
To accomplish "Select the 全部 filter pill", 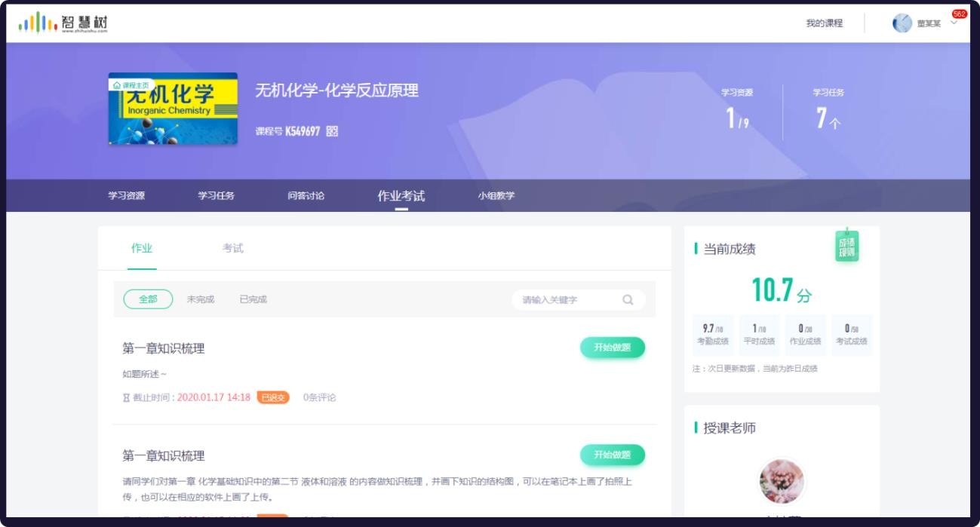I will [148, 299].
